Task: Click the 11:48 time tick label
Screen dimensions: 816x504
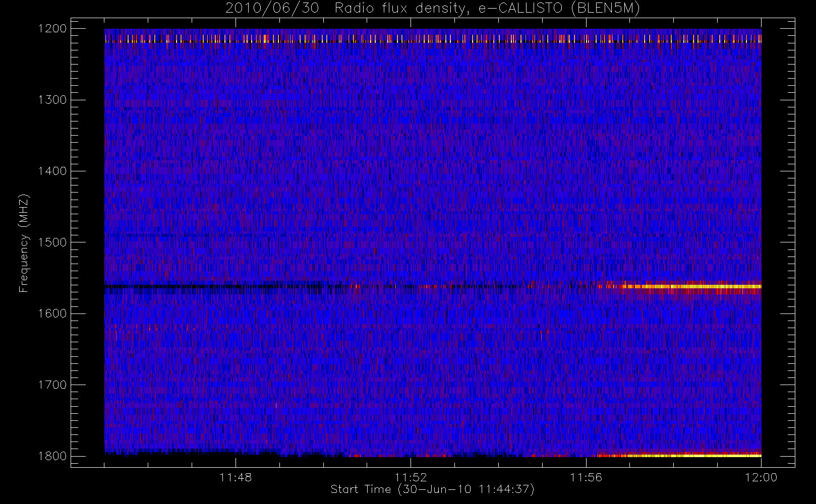Action: (x=236, y=477)
